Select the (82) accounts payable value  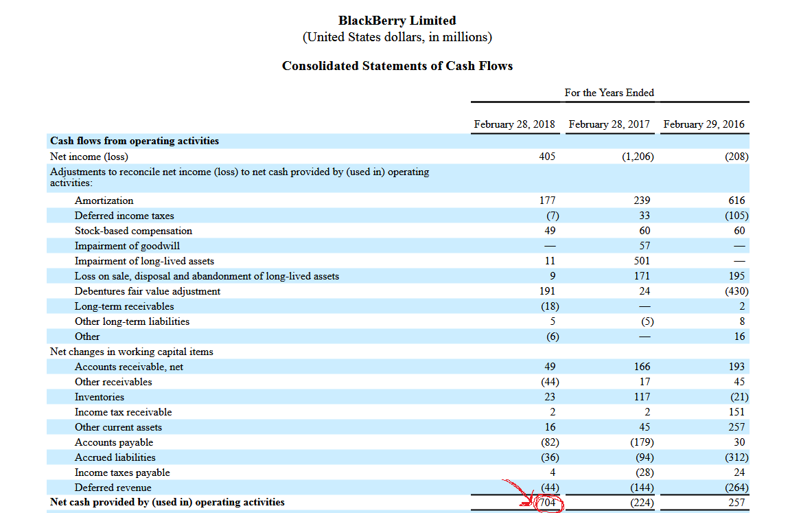[550, 442]
